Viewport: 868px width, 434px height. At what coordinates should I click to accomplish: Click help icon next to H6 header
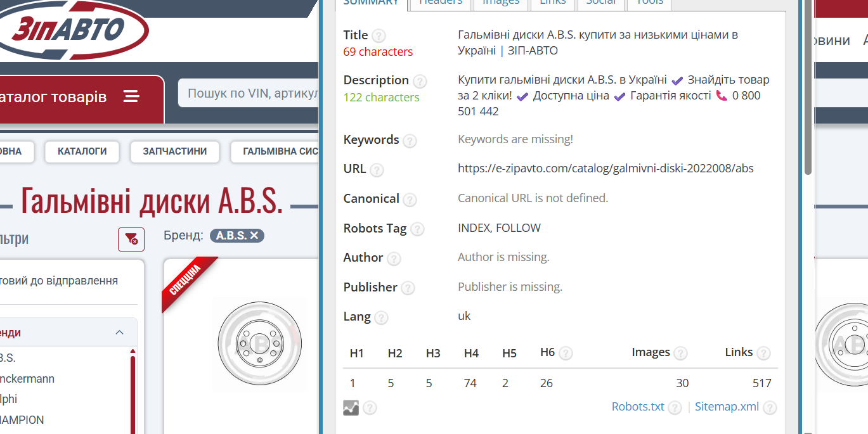click(x=566, y=353)
